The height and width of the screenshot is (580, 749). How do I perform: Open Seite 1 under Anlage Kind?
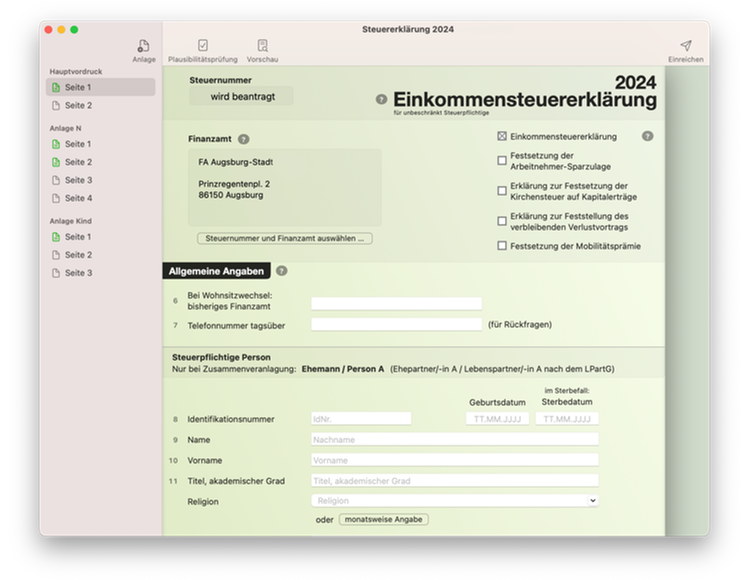click(x=78, y=237)
